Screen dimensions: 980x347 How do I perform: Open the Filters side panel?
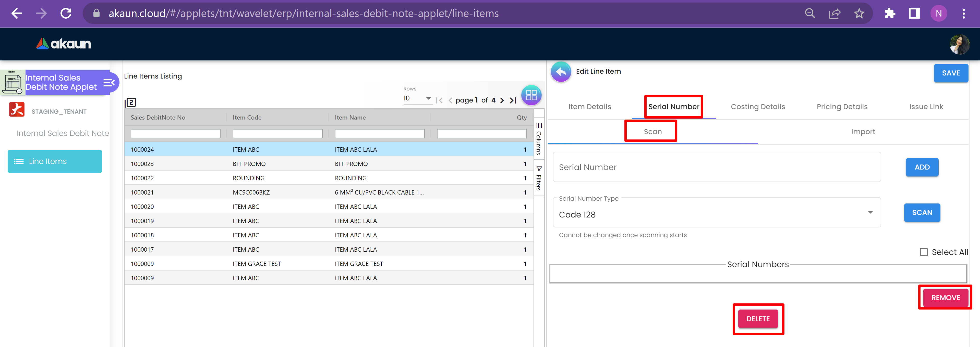tap(539, 178)
